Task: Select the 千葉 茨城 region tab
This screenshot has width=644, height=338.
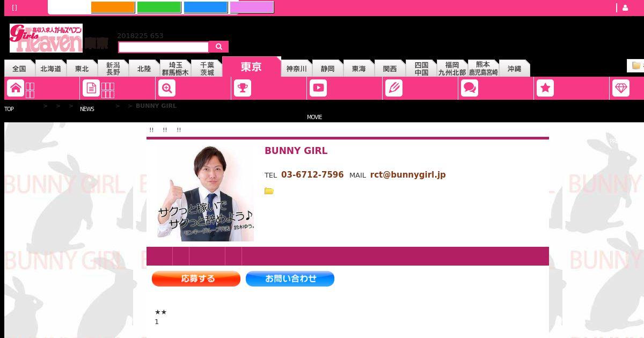Action: point(207,69)
